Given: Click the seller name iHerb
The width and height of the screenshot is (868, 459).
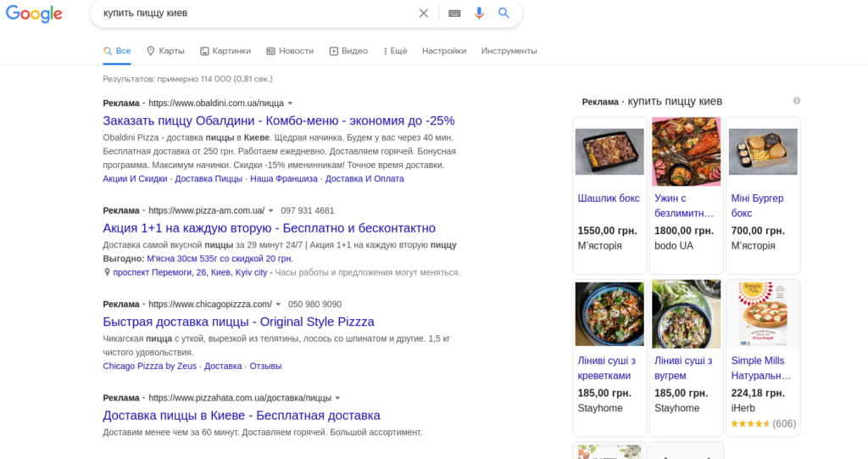Looking at the screenshot, I should (x=743, y=408).
